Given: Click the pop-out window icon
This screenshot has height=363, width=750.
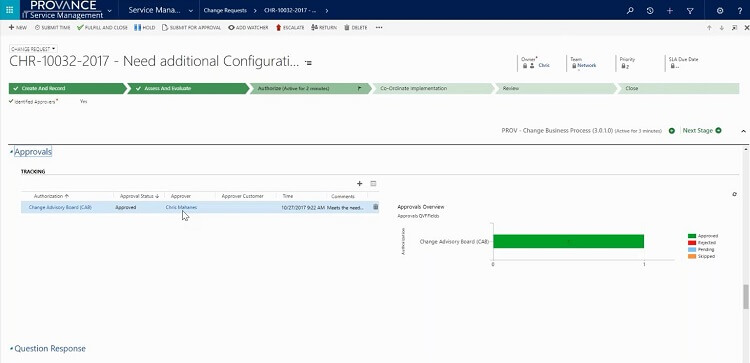Looking at the screenshot, I should pyautogui.click(x=734, y=28).
